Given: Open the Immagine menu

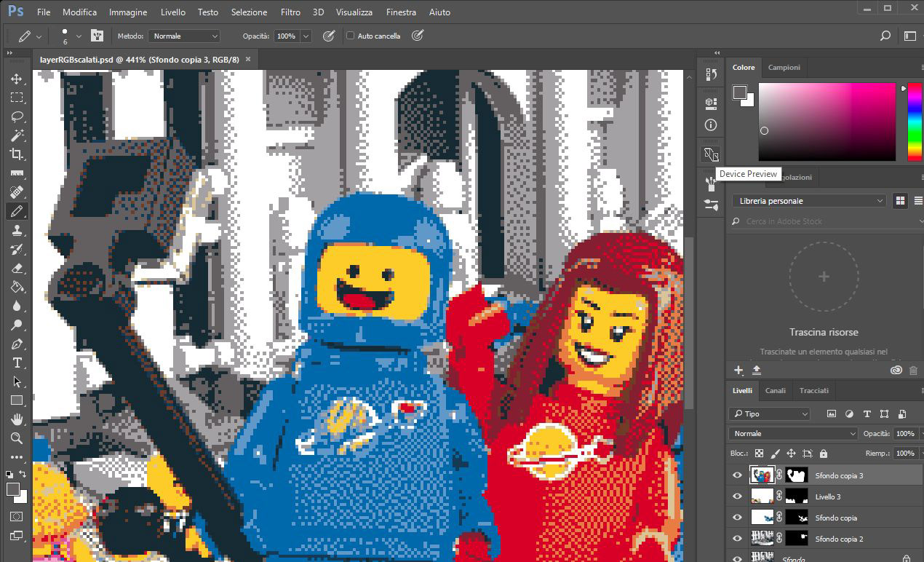Looking at the screenshot, I should 128,12.
